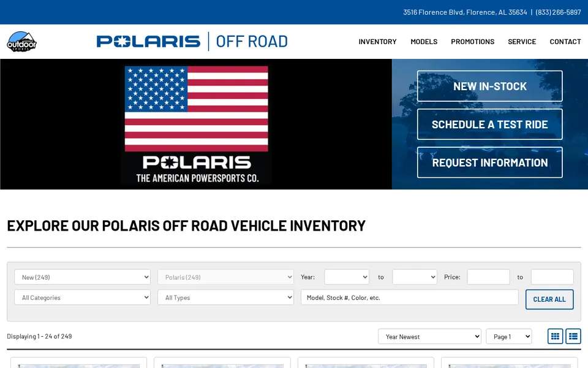The height and width of the screenshot is (368, 588).
Task: Open the Year Newest sort dropdown
Action: 430,337
